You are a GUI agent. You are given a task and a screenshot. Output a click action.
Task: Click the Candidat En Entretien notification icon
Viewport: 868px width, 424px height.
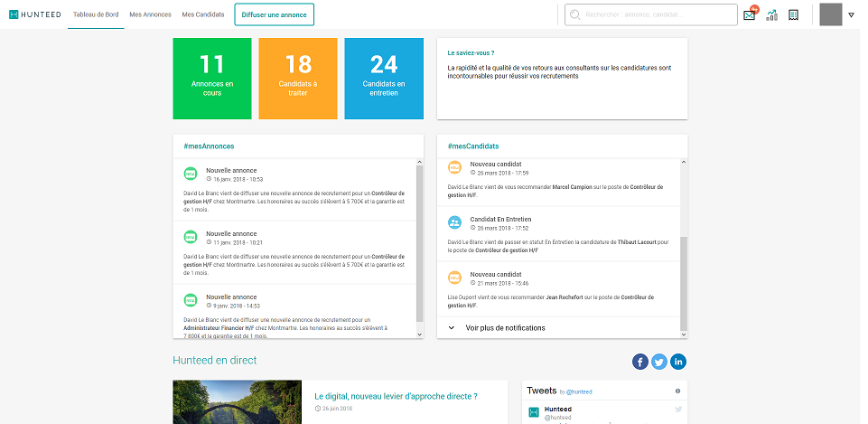point(454,222)
